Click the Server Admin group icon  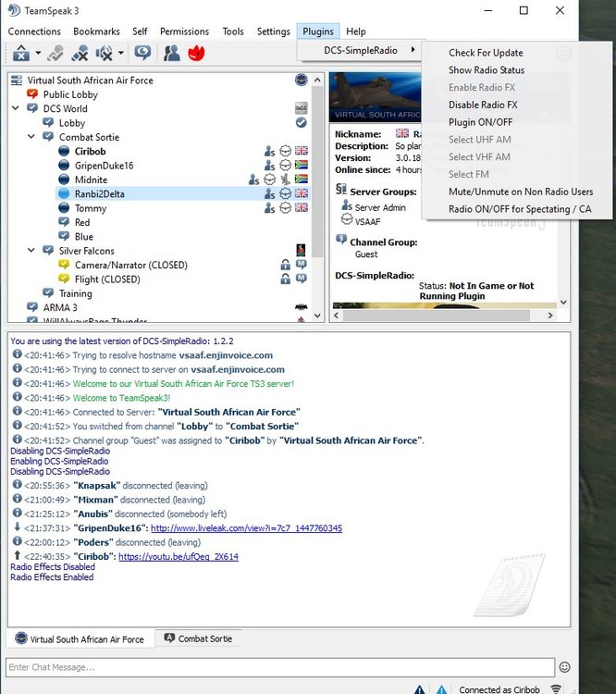click(x=347, y=205)
